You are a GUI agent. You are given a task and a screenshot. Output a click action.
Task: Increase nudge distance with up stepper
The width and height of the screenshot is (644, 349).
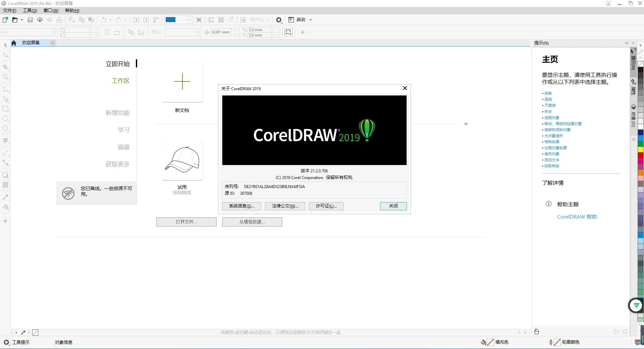coord(234,30)
